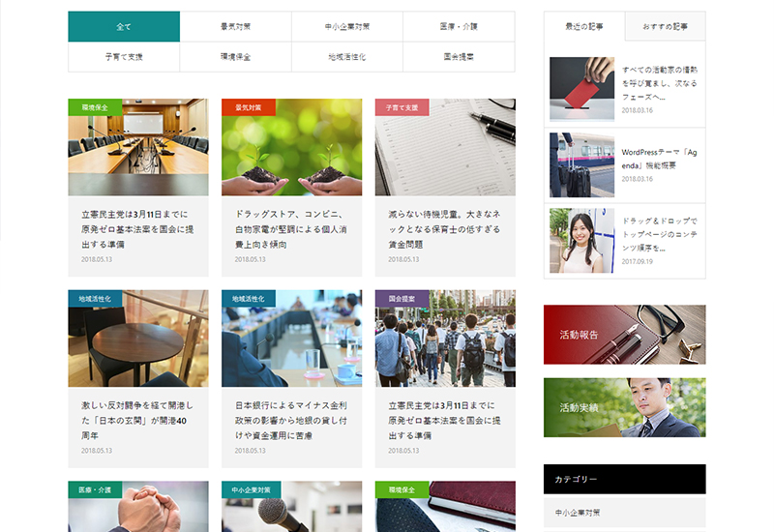Switch to the 最近の記事 sidebar tab
This screenshot has height=532, width=774.
pyautogui.click(x=584, y=27)
